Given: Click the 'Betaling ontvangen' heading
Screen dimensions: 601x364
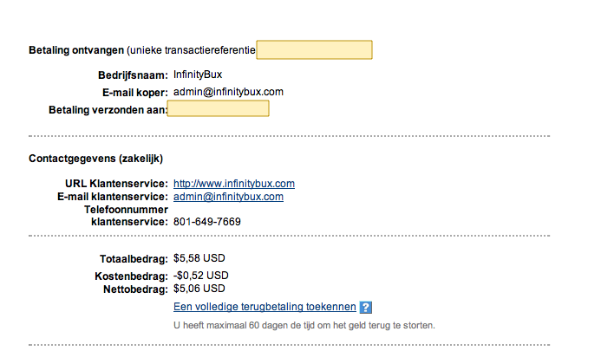Looking at the screenshot, I should [x=76, y=50].
